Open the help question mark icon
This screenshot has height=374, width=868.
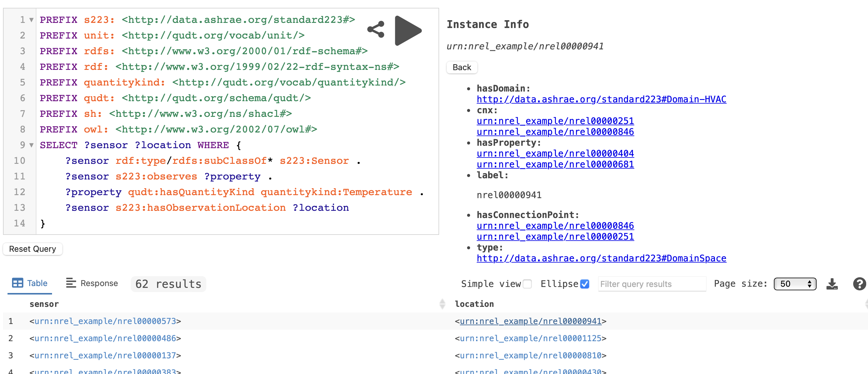859,284
